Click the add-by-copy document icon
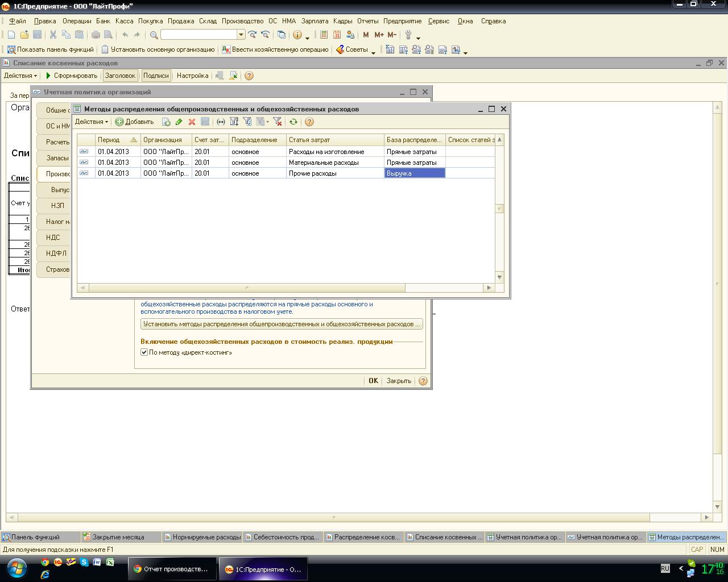This screenshot has width=728, height=582. [x=166, y=122]
